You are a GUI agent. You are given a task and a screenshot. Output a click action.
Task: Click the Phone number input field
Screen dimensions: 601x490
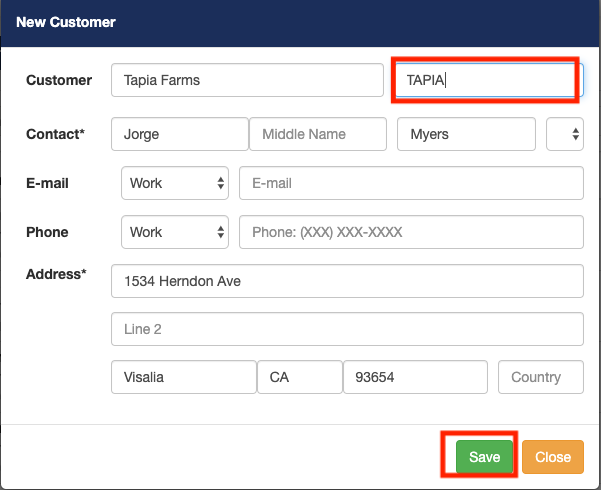pos(411,232)
